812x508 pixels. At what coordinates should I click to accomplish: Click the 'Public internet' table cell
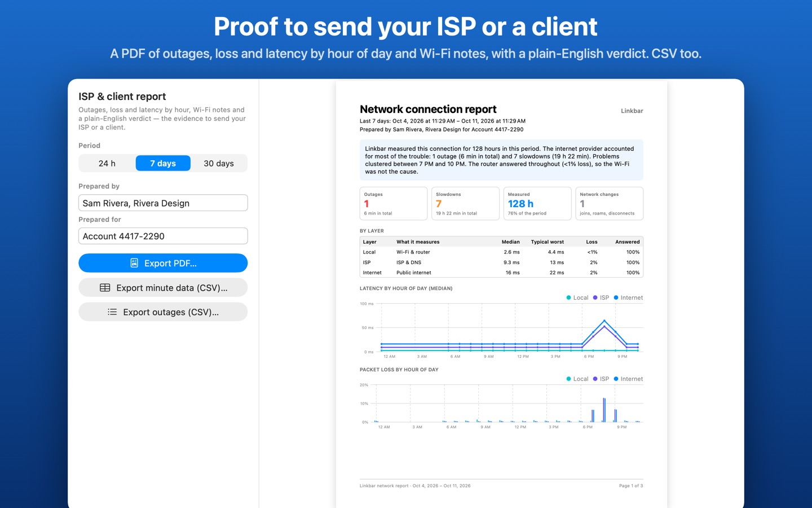coord(414,273)
